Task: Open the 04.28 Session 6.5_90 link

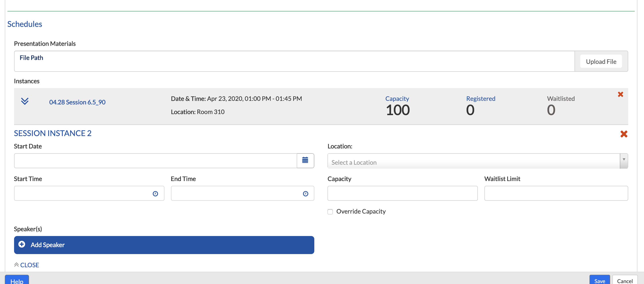Action: tap(77, 102)
